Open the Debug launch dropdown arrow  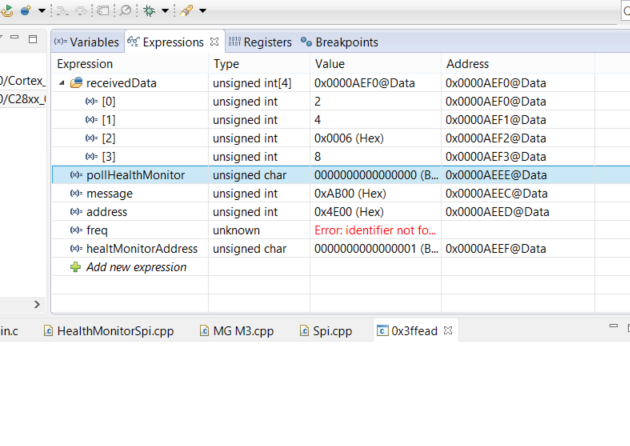click(x=165, y=11)
